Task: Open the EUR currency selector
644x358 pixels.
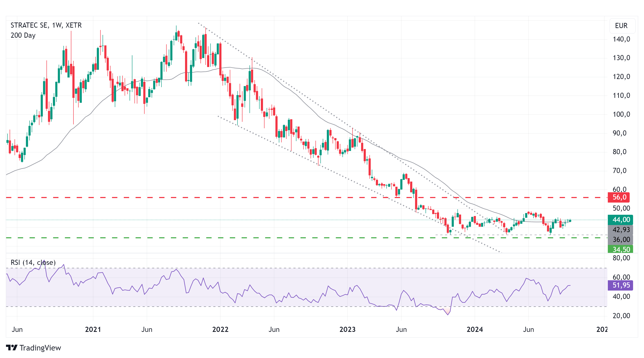Action: [622, 25]
